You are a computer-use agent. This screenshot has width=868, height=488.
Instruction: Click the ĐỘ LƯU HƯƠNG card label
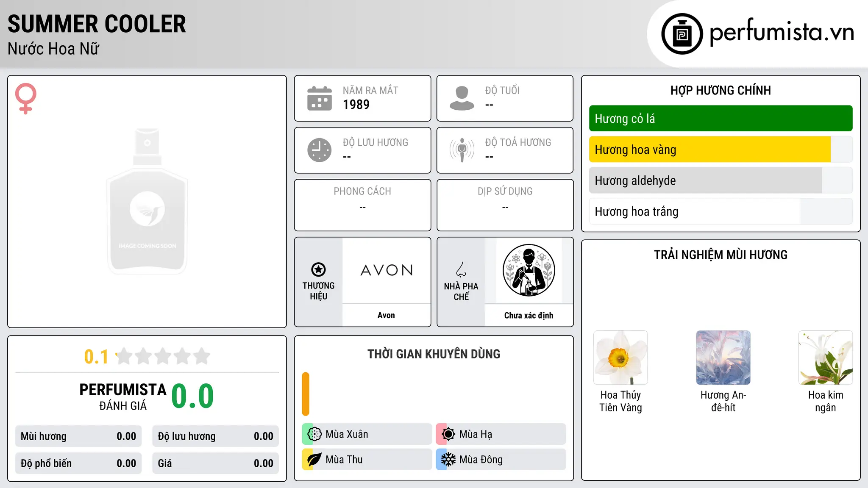[376, 142]
